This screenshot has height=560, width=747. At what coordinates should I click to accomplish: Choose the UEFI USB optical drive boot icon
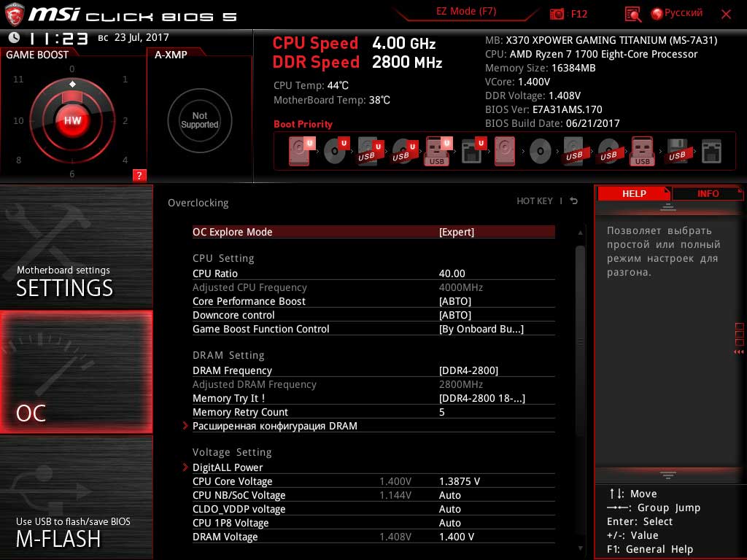(x=404, y=151)
